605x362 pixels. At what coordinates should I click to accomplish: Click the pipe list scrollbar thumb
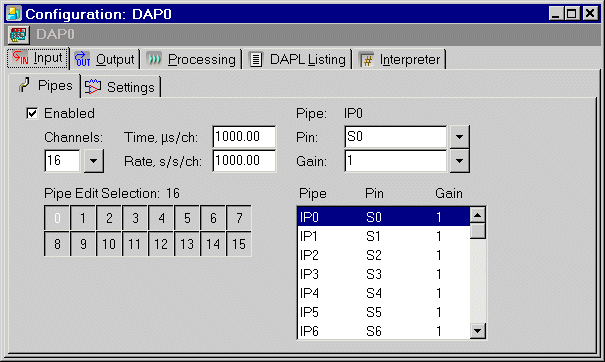(x=478, y=231)
